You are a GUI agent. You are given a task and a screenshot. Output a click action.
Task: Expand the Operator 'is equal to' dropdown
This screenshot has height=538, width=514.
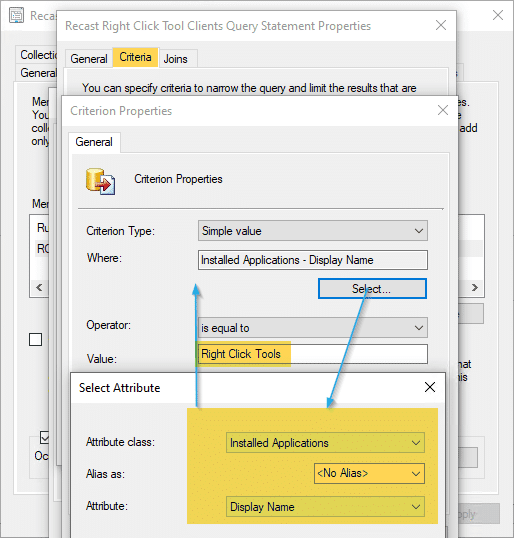pyautogui.click(x=313, y=328)
